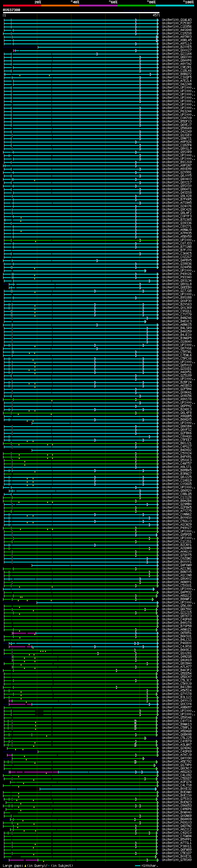197x868 pixels.
Task: Open hit UniRef100_C1MZG8
Action: coord(177,33)
